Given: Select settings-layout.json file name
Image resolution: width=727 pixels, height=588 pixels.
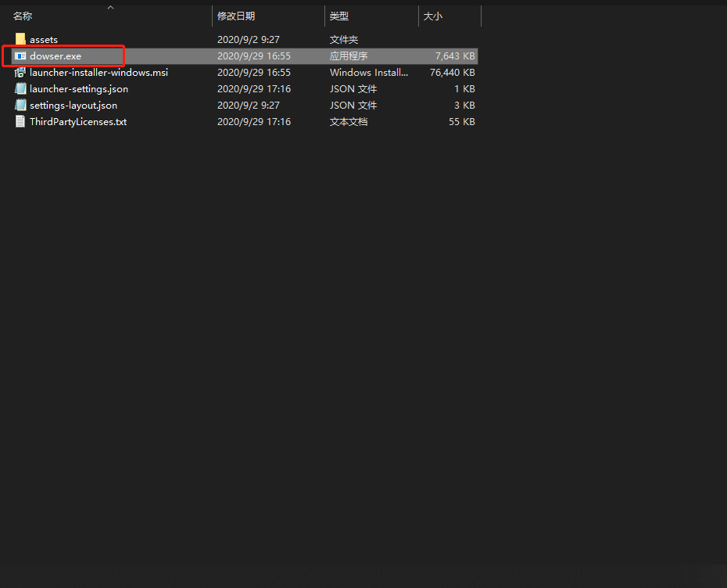Looking at the screenshot, I should pos(73,106).
